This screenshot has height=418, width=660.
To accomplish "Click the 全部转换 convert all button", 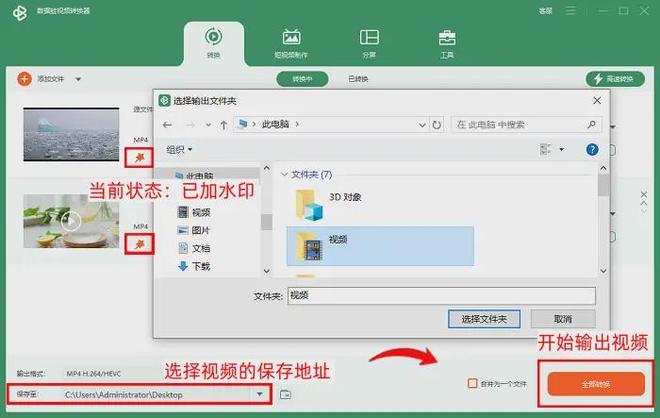I will [x=595, y=384].
